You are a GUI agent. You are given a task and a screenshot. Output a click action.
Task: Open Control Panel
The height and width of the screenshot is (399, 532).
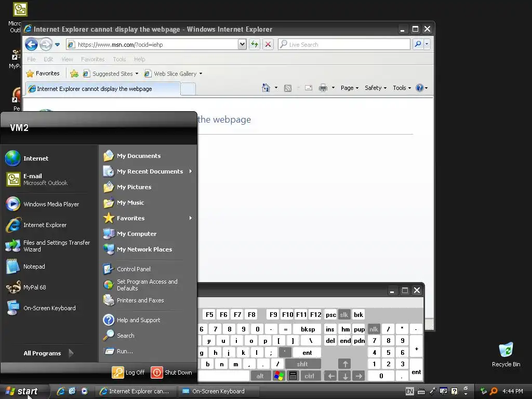pyautogui.click(x=127, y=269)
